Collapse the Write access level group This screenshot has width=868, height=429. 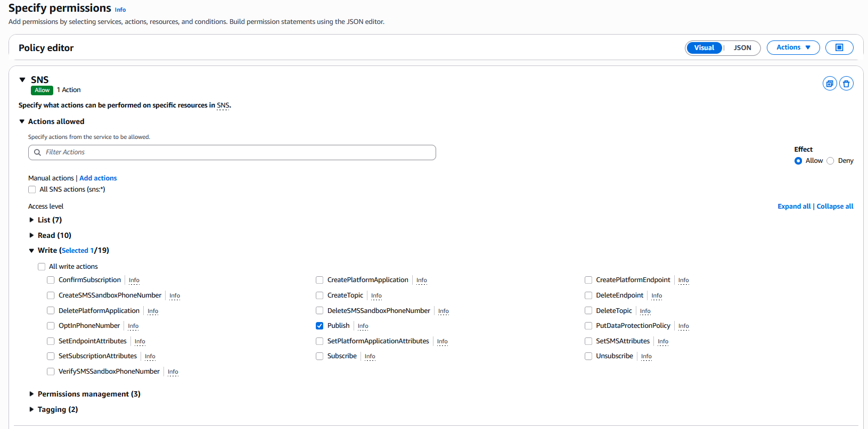coord(31,251)
